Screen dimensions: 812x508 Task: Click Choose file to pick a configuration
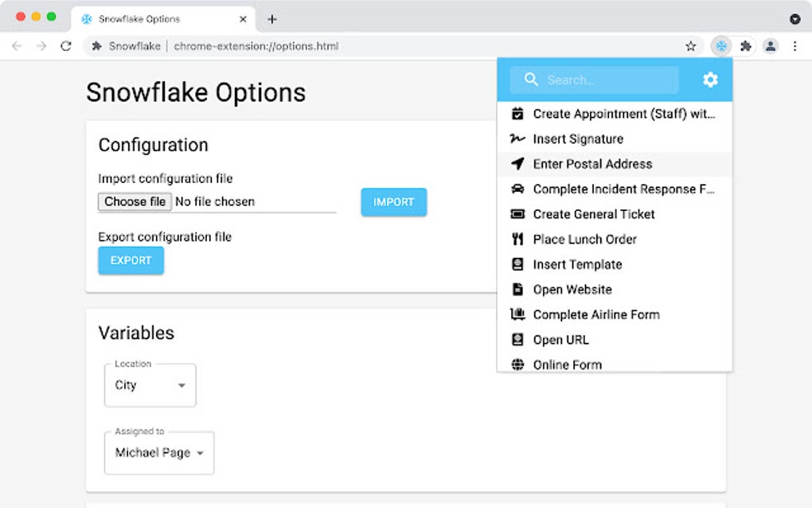point(134,201)
